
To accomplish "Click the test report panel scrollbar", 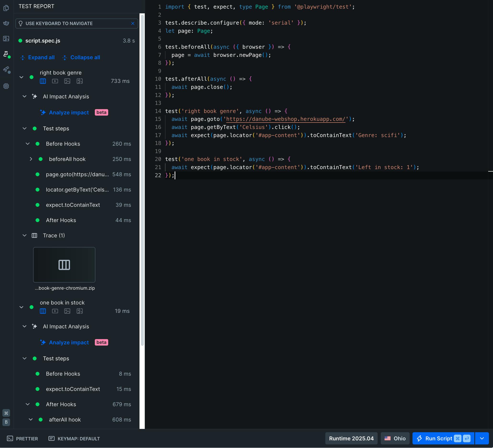I will coord(142,180).
